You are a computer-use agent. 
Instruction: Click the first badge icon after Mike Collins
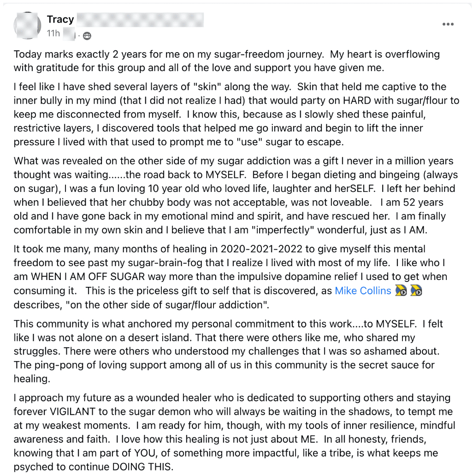[401, 291]
